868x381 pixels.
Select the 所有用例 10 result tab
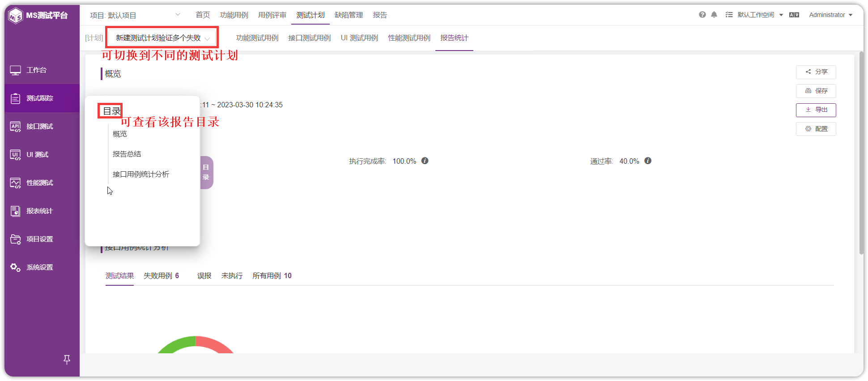click(x=272, y=276)
